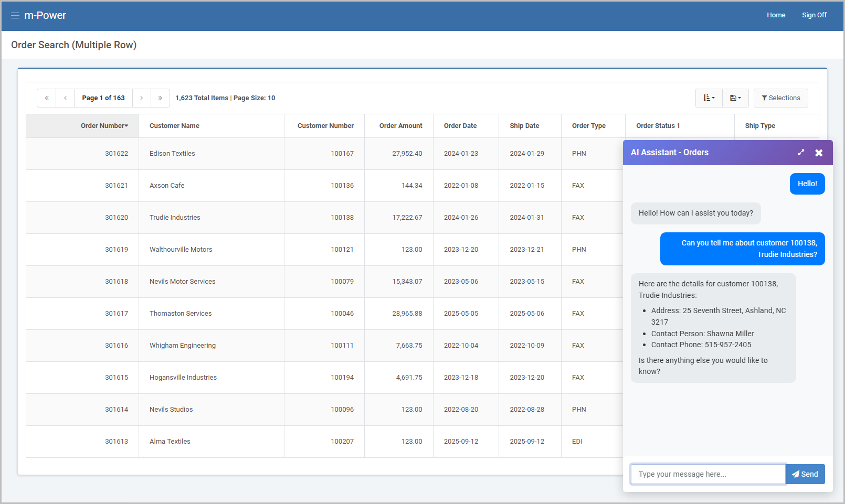The width and height of the screenshot is (845, 504).
Task: Open the Selections filter
Action: 780,98
